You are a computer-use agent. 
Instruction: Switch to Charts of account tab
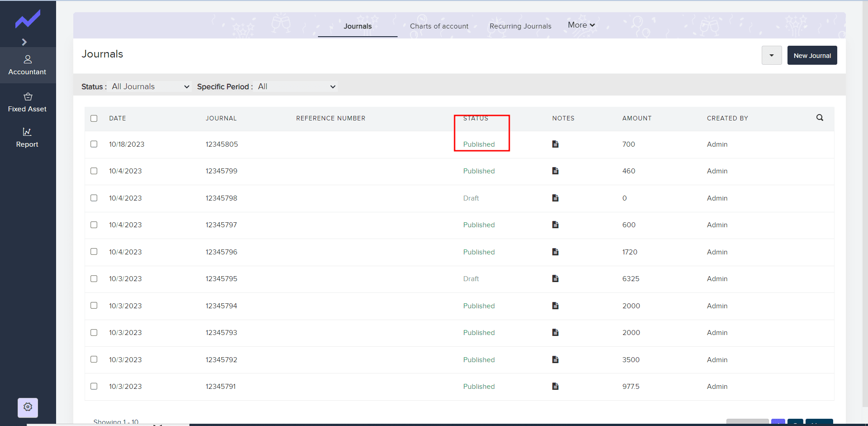pyautogui.click(x=439, y=26)
